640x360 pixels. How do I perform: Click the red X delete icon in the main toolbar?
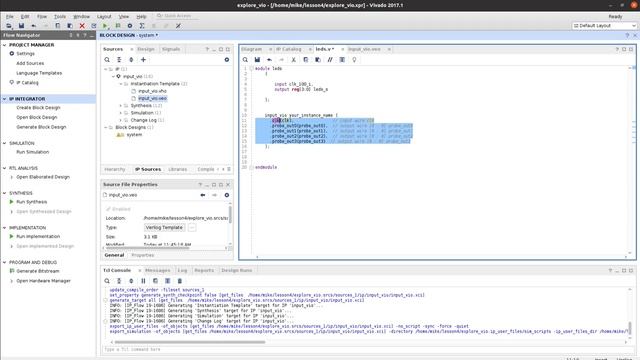pyautogui.click(x=82, y=26)
